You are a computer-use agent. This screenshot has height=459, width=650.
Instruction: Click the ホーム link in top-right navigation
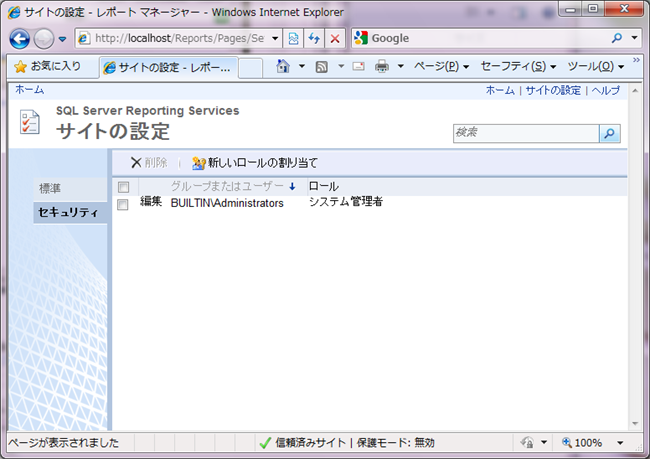pos(500,90)
